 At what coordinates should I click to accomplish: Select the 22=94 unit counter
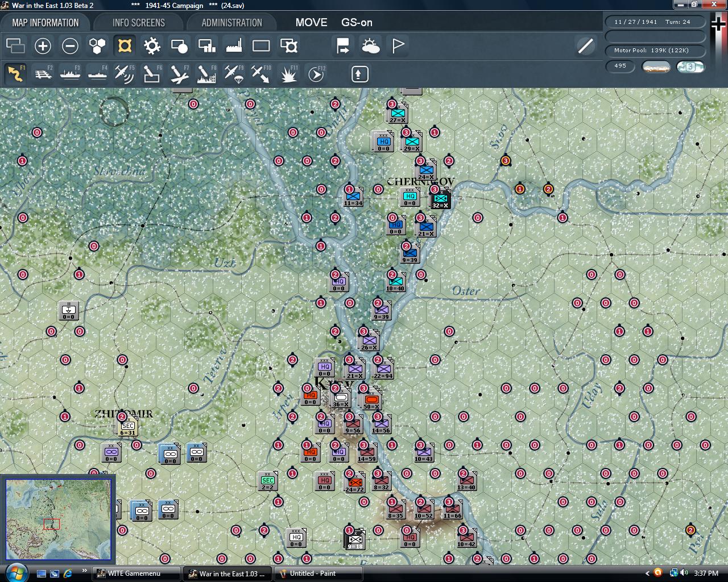383,369
